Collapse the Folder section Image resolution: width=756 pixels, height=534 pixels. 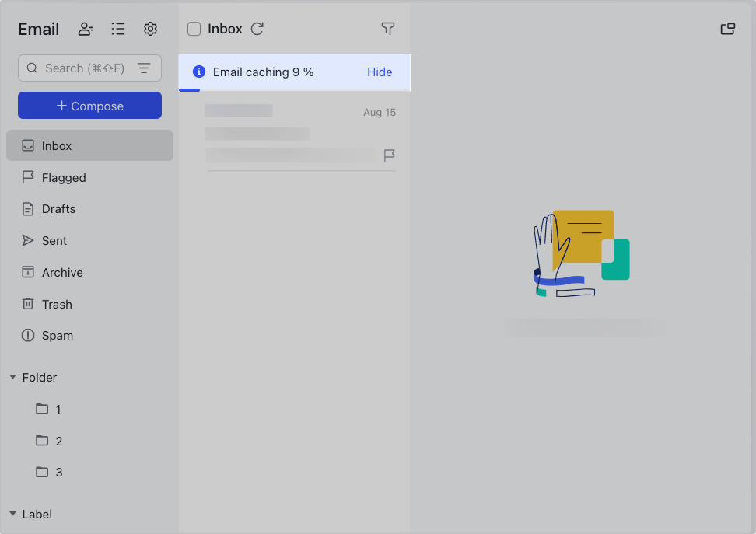[13, 378]
